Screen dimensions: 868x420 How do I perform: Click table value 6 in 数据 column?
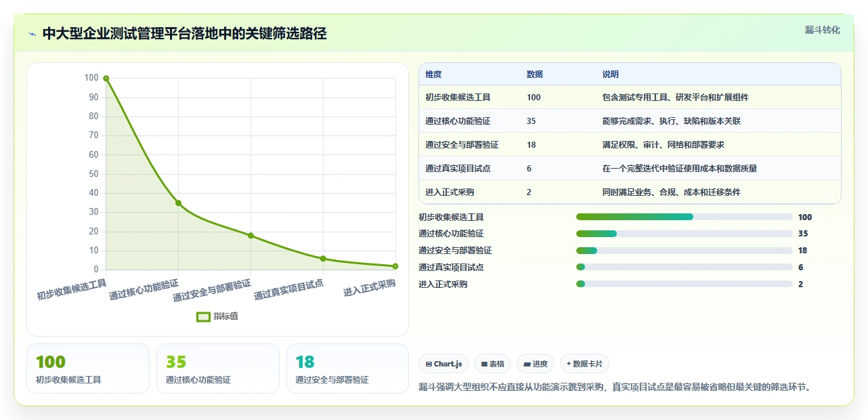[529, 169]
